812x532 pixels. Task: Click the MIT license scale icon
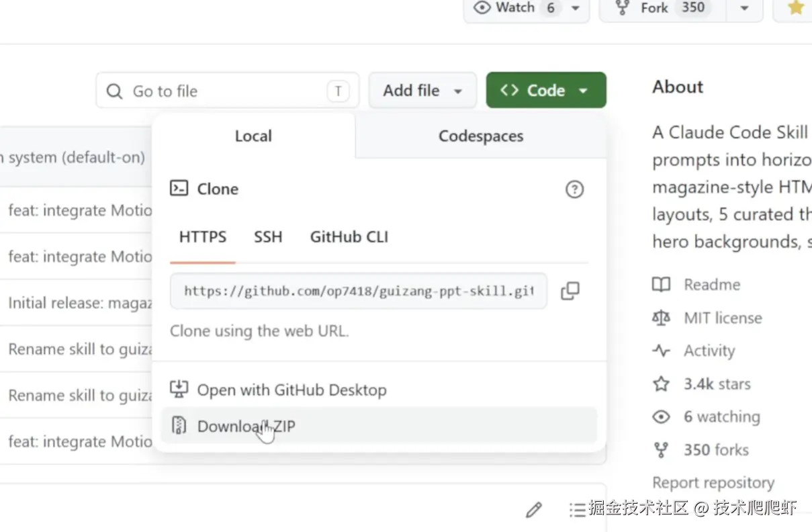[662, 318]
